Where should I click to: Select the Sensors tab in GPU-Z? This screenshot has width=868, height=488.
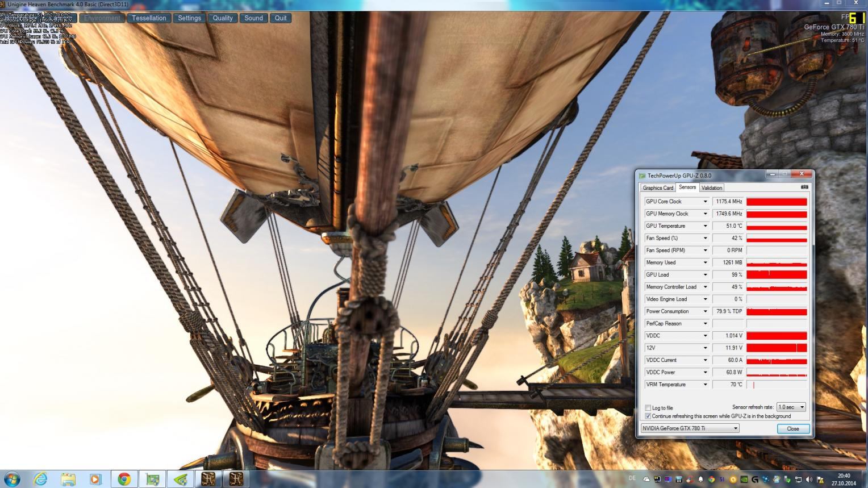pyautogui.click(x=687, y=187)
